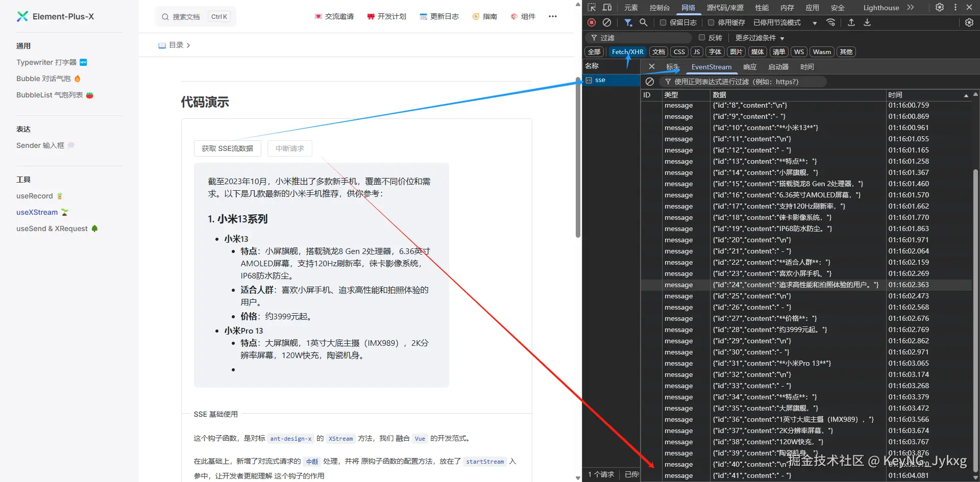Open the three-dot menu in site navbar

553,16
